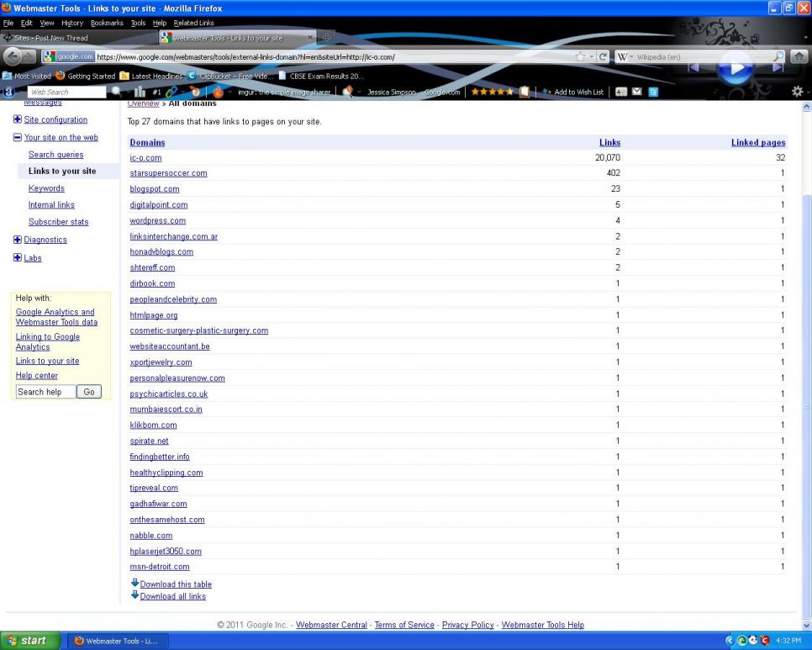Click the google.com site identity badge
This screenshot has width=812, height=650.
pos(68,57)
